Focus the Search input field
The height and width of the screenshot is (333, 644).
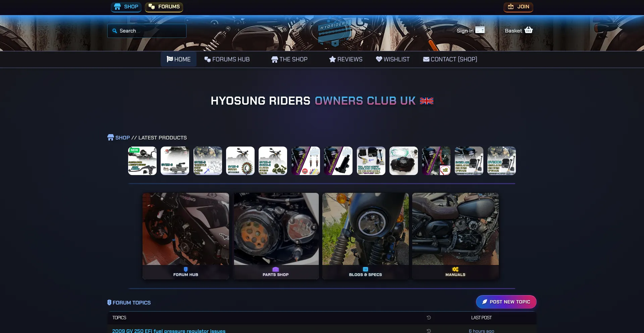click(147, 31)
